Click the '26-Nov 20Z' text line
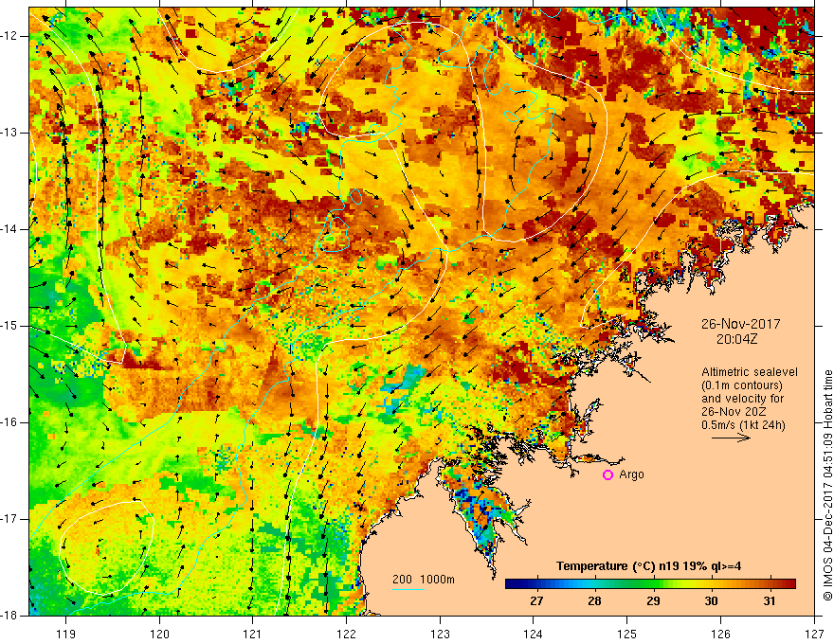 735,412
